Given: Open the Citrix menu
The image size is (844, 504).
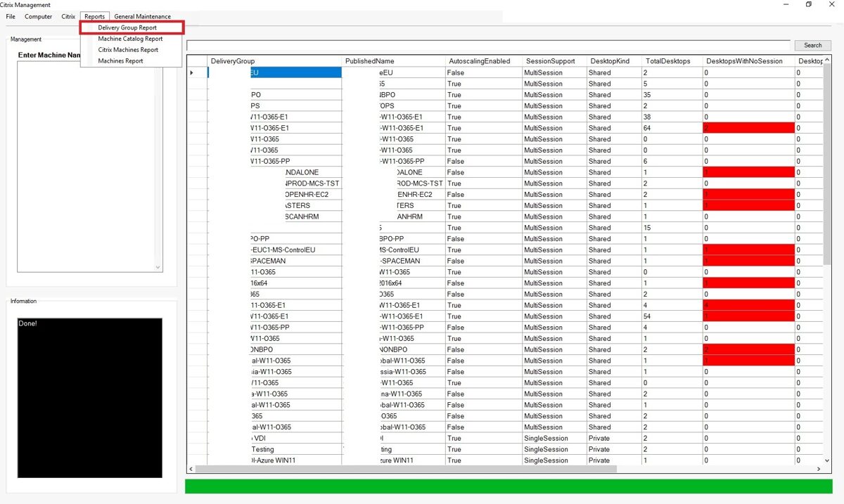Looking at the screenshot, I should pos(68,16).
